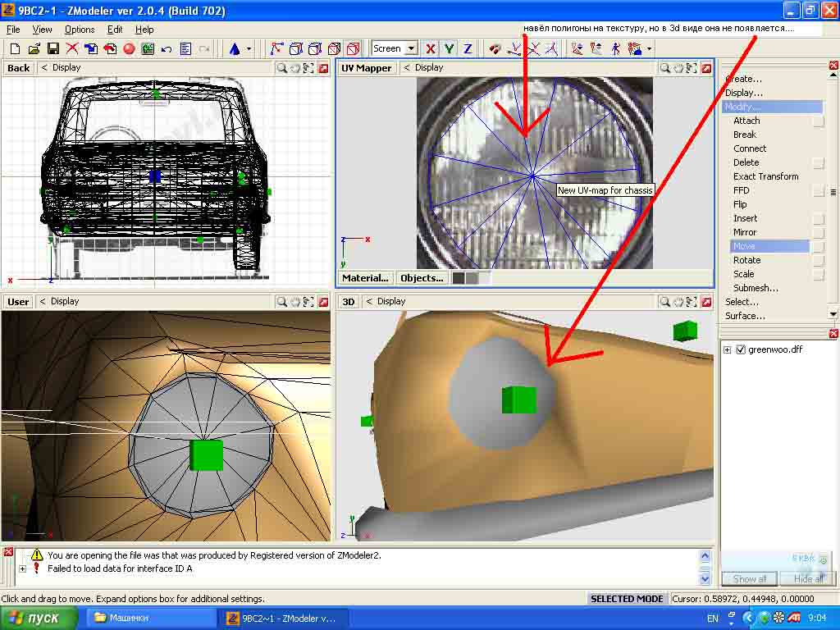Click the Open file toolbar icon
Image resolution: width=840 pixels, height=630 pixels.
pyautogui.click(x=34, y=49)
